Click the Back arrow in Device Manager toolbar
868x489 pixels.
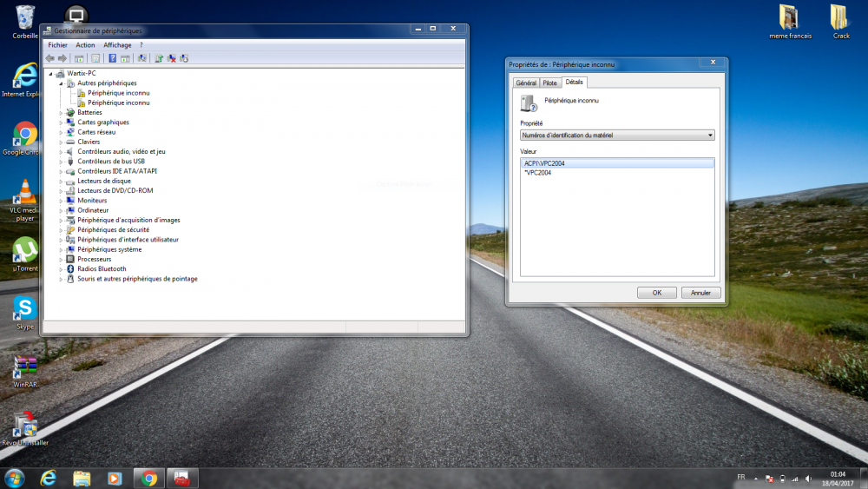(50, 58)
